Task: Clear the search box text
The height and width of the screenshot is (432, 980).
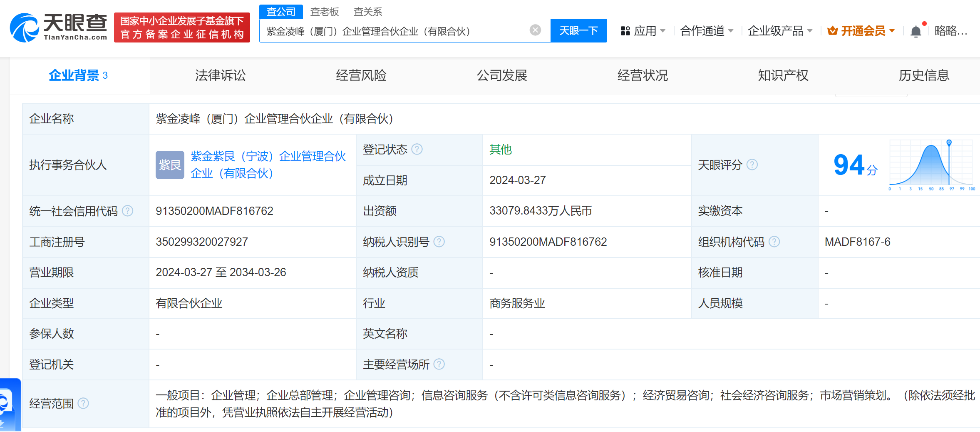Action: point(535,30)
